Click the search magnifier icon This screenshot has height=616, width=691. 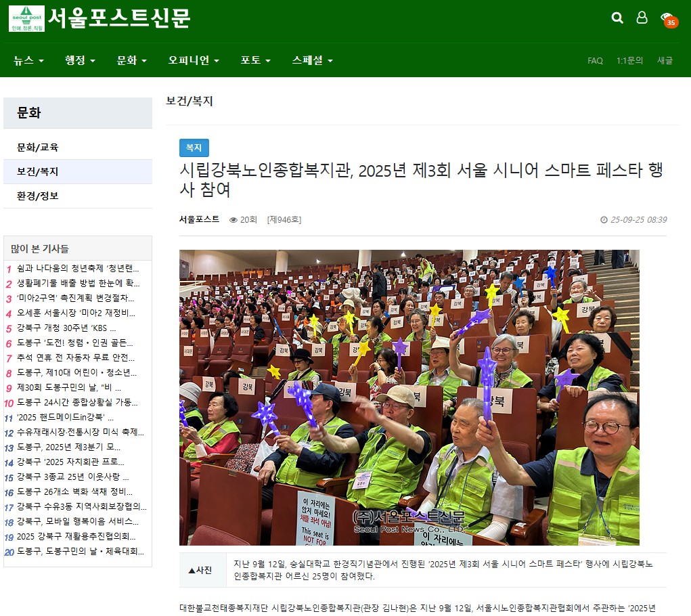617,18
